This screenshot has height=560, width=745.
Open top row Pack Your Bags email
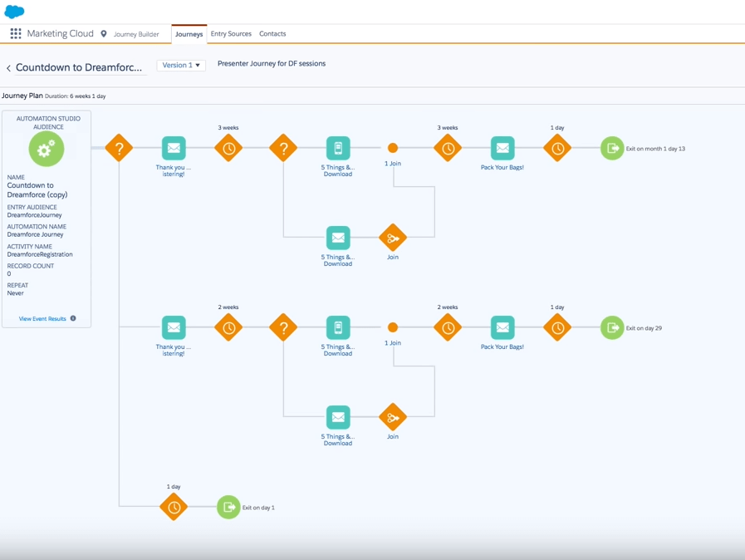[502, 149]
